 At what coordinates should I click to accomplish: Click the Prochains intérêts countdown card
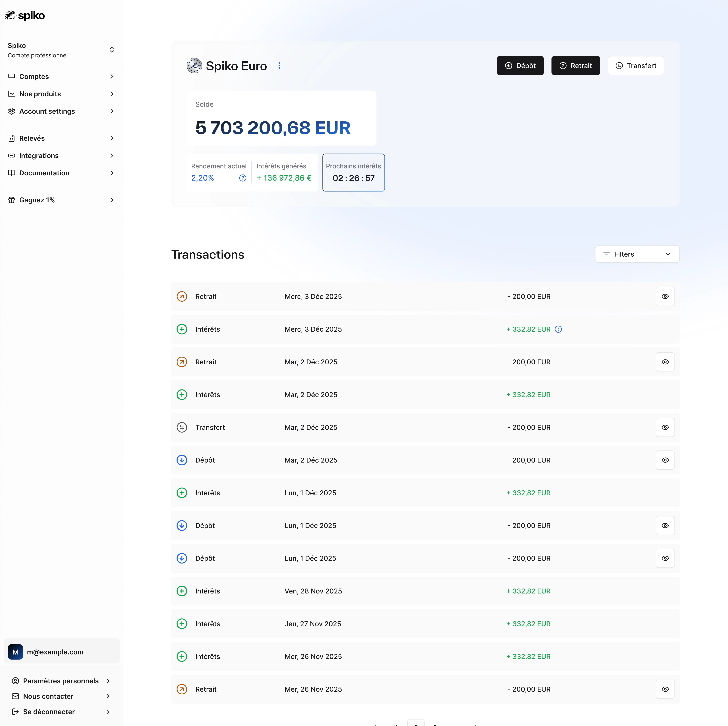(x=353, y=172)
